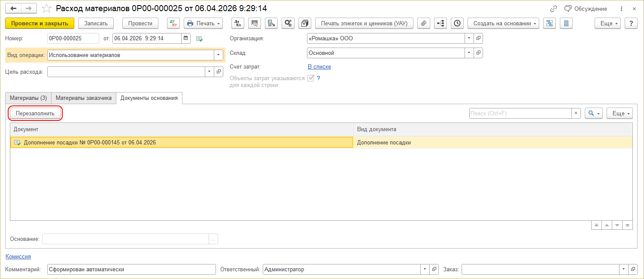This screenshot has height=279, width=644.
Task: Open the Комиссия link
Action: 18,256
